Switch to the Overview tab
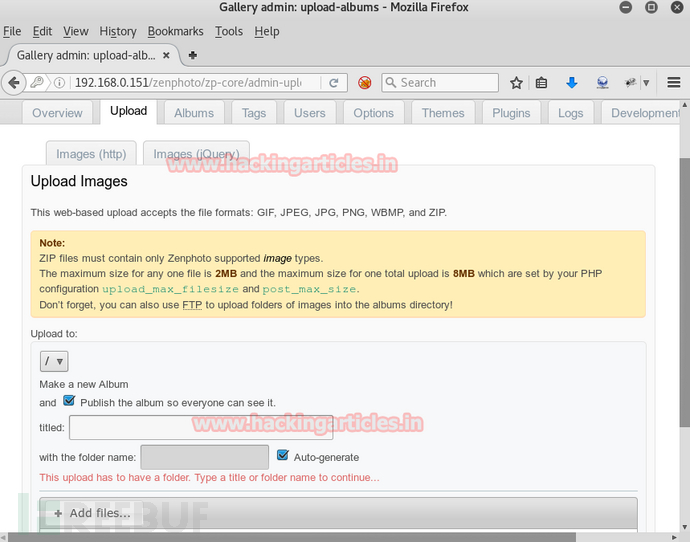 tap(57, 113)
